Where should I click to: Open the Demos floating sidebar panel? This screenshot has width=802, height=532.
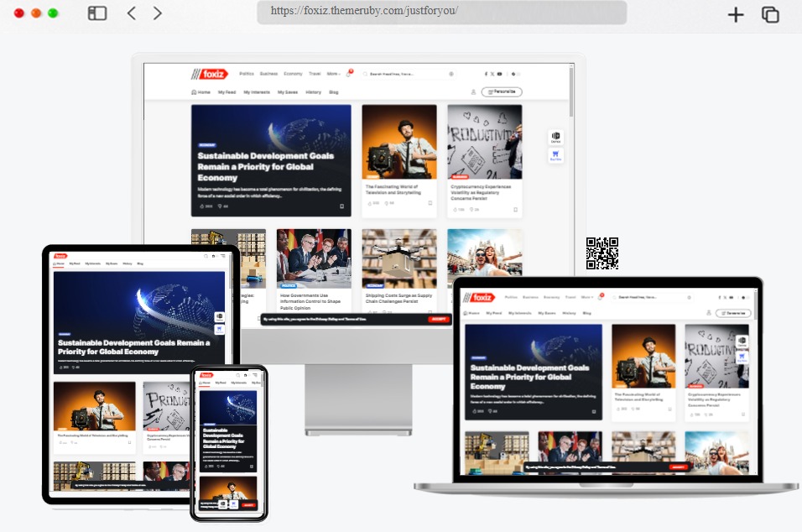[555, 136]
